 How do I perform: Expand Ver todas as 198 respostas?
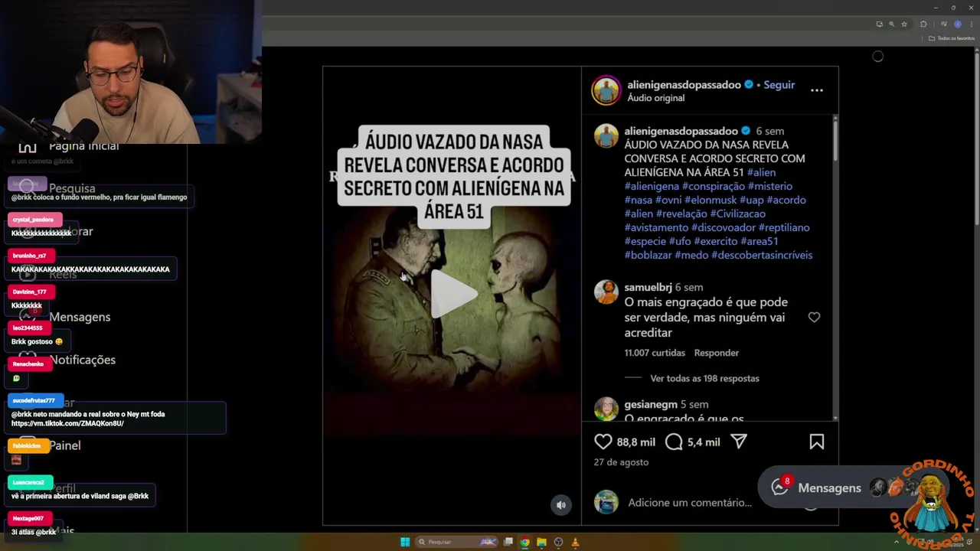pos(704,378)
